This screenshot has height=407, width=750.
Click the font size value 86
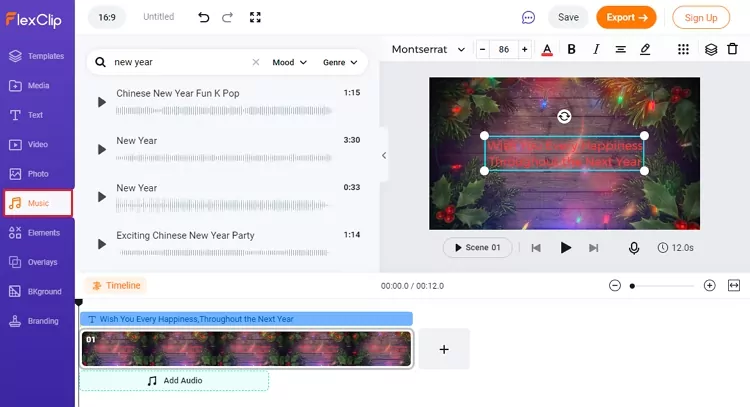[x=504, y=49]
